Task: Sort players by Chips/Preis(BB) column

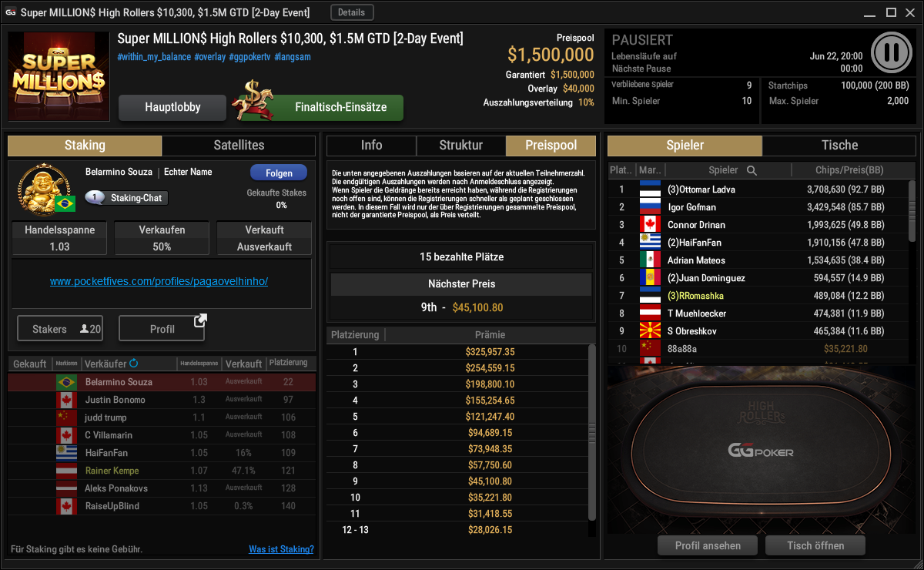Action: coord(849,170)
